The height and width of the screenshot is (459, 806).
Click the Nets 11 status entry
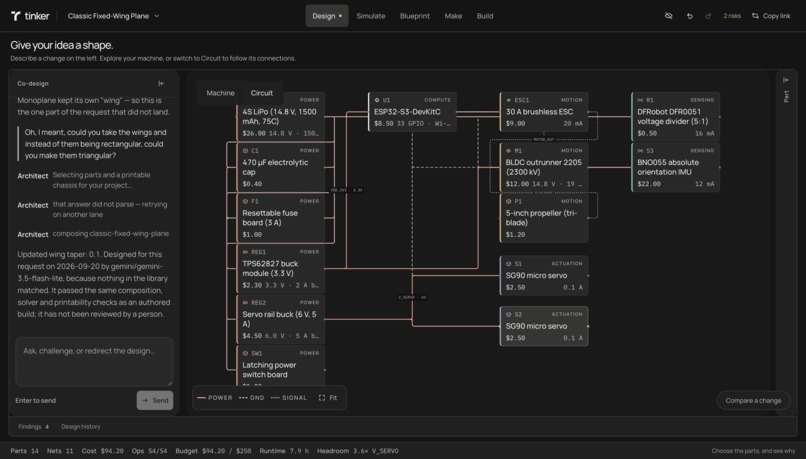pos(60,451)
